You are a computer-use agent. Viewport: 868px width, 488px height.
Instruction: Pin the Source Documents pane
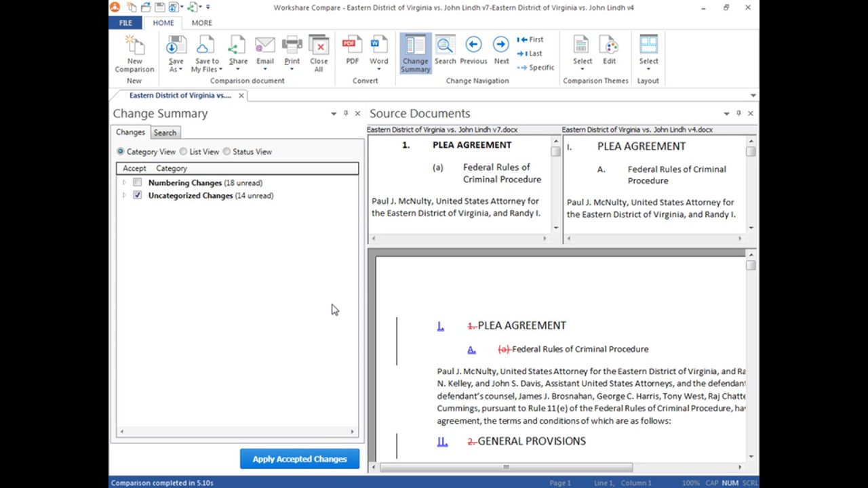738,114
